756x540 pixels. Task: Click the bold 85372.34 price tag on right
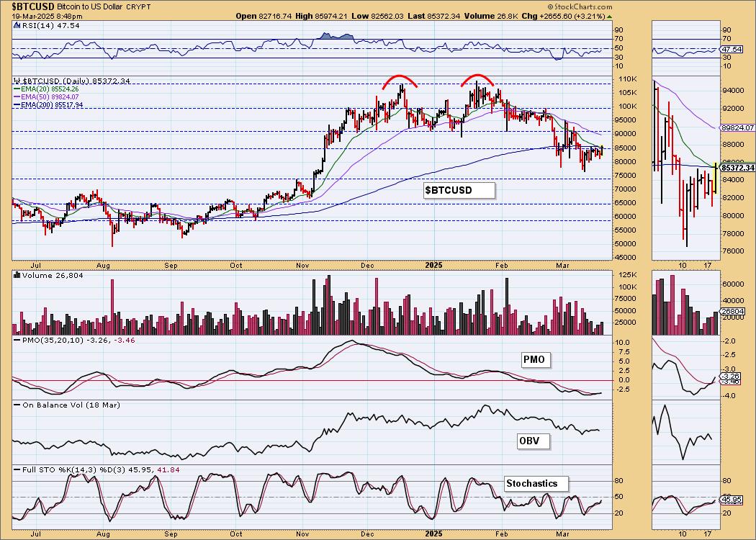click(x=737, y=168)
